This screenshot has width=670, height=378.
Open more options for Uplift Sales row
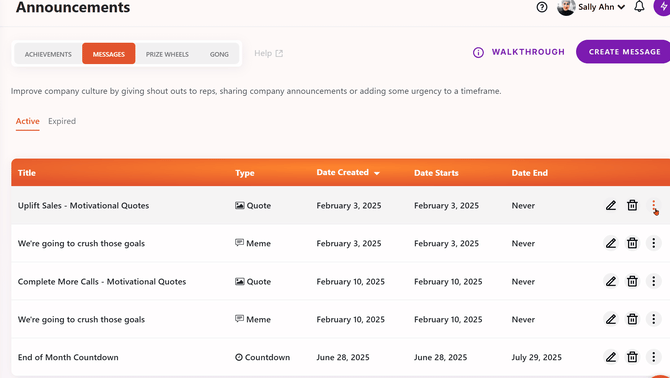653,205
